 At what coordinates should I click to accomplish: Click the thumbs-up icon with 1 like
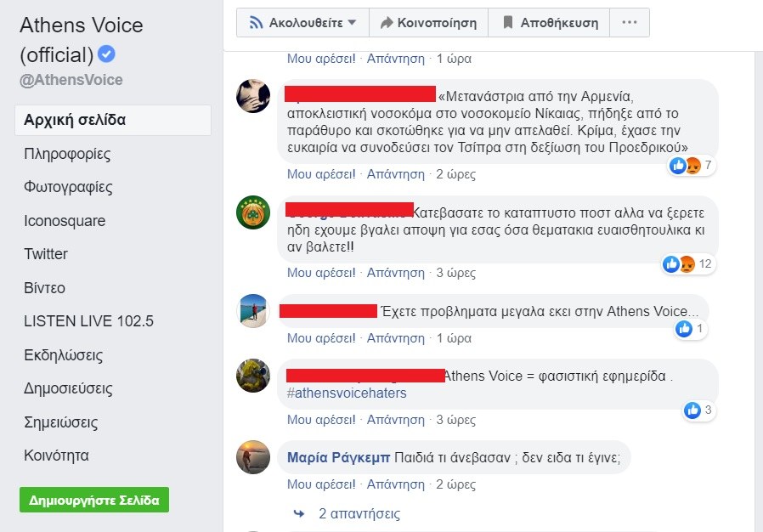click(x=684, y=329)
